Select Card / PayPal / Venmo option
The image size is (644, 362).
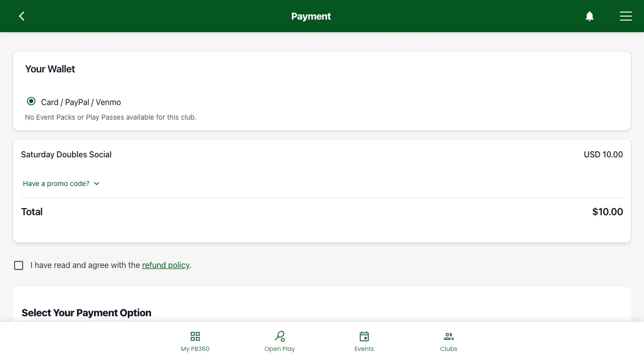click(x=31, y=102)
